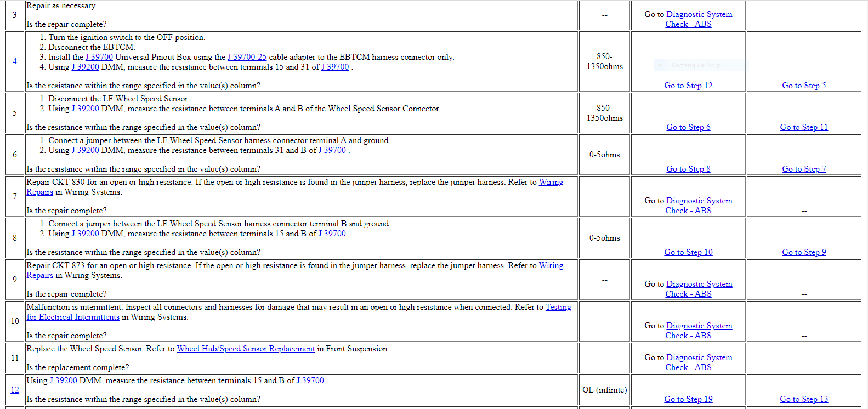Select the 'Go to Step 7' link
868x409 pixels.
(x=804, y=169)
